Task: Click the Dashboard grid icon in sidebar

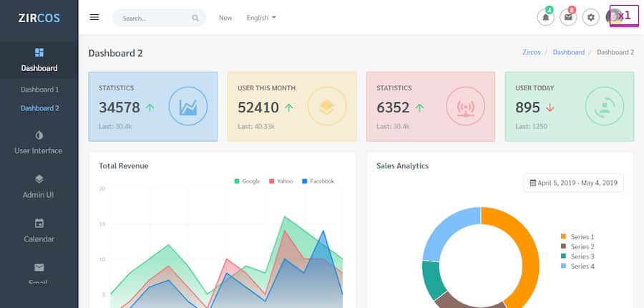Action: [x=39, y=52]
